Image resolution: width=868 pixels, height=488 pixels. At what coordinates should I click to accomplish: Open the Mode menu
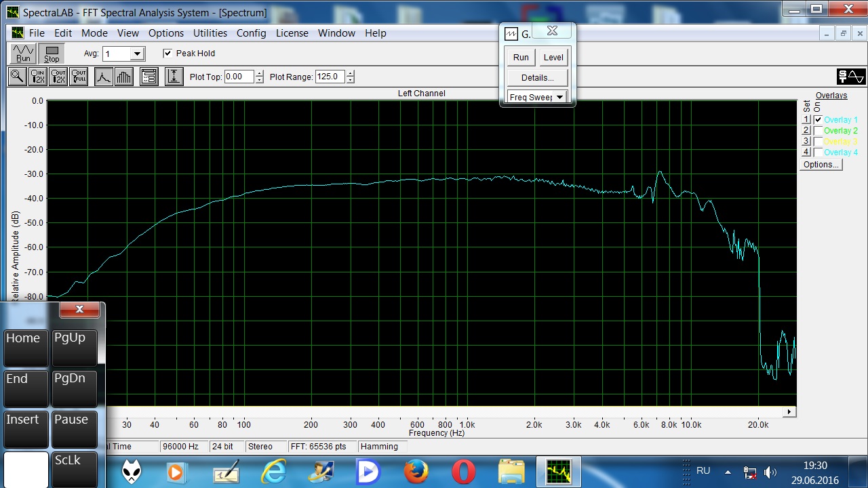click(x=94, y=33)
